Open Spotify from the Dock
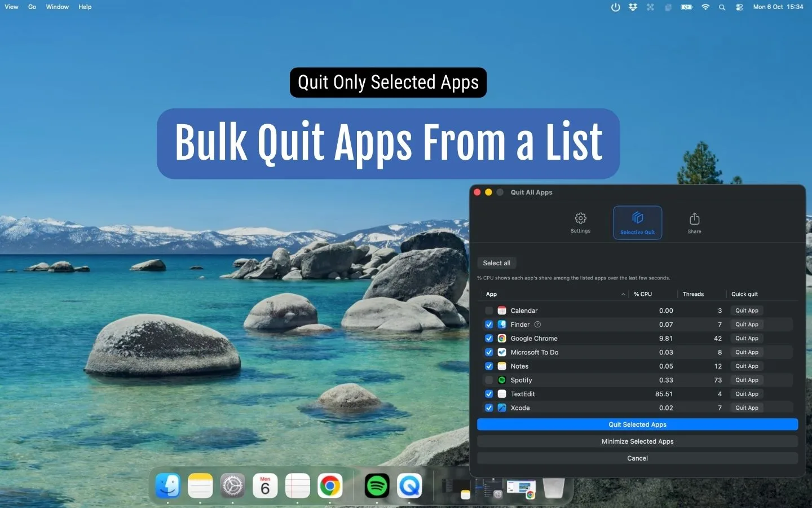Viewport: 812px width, 508px height. coord(377,485)
